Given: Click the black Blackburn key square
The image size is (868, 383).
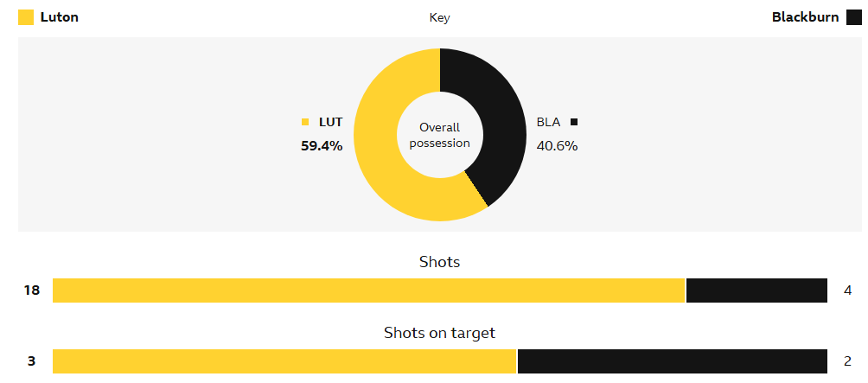Looking at the screenshot, I should pos(854,17).
